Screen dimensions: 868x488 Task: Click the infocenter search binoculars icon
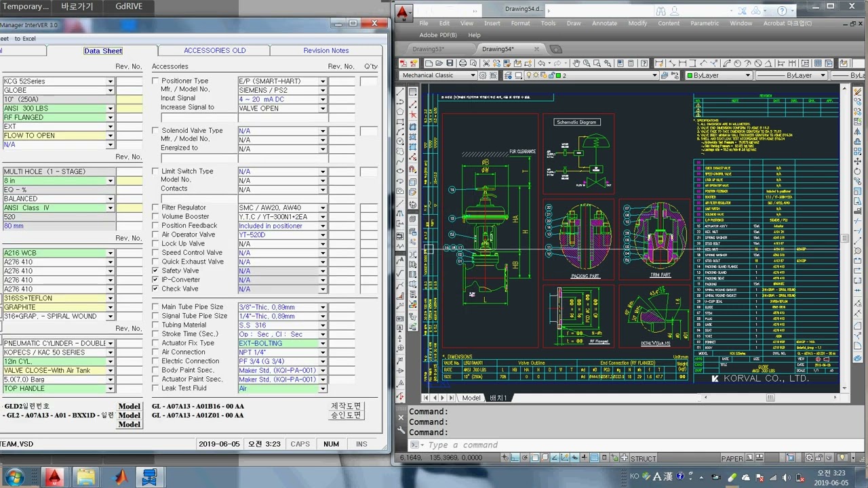(661, 11)
